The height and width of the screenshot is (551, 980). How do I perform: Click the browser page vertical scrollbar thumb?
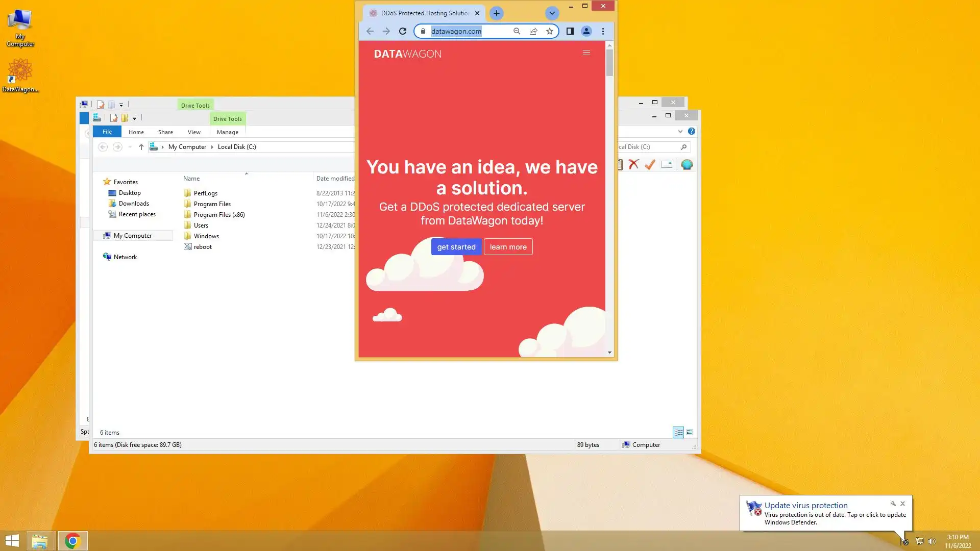(x=609, y=64)
